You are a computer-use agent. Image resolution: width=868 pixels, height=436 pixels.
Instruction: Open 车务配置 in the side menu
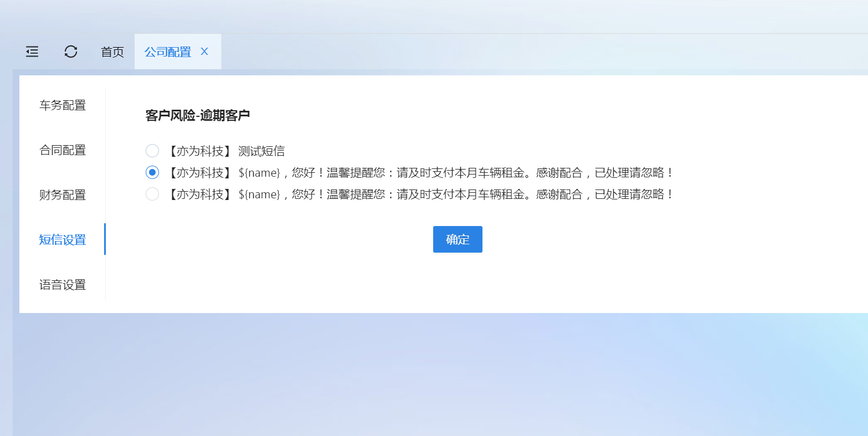63,105
